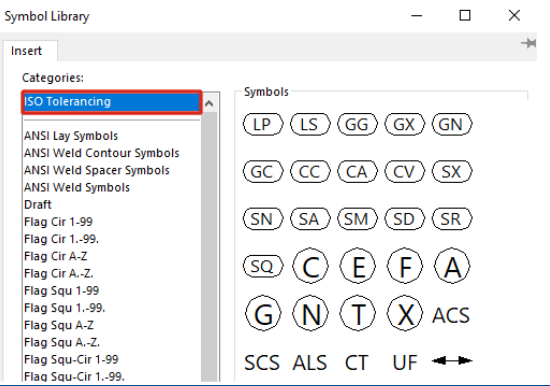Screen dimensions: 550x386
Task: Select Flag Squ 1-99 category
Action: (62, 291)
